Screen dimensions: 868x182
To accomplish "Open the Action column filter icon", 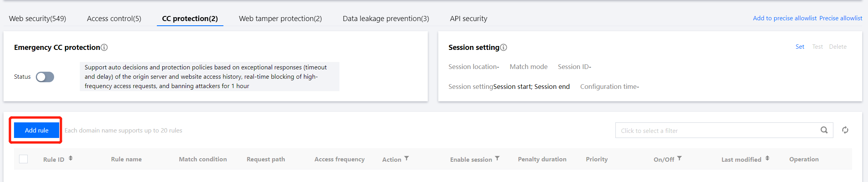I will click(x=406, y=159).
